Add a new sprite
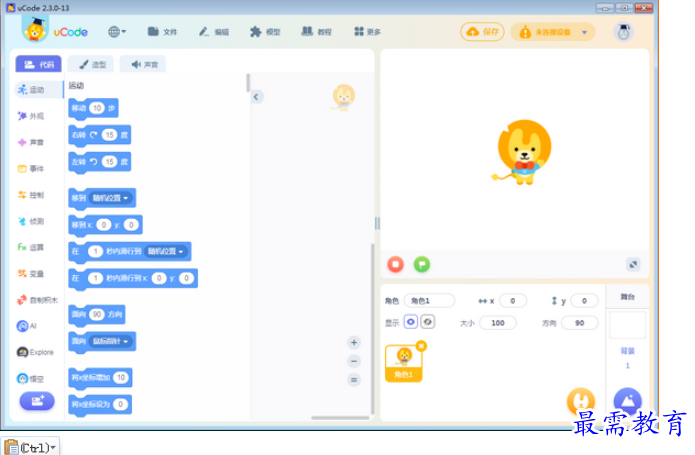 (581, 401)
